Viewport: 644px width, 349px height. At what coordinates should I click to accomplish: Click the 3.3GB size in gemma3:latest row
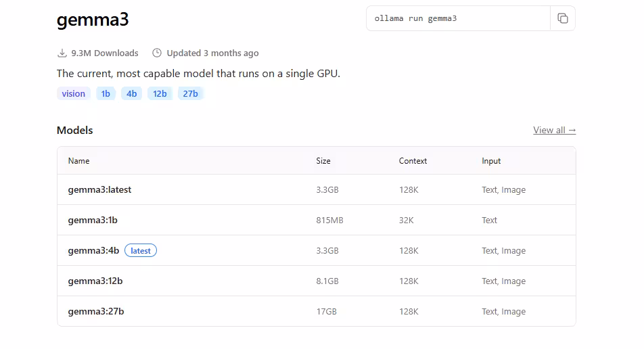327,189
